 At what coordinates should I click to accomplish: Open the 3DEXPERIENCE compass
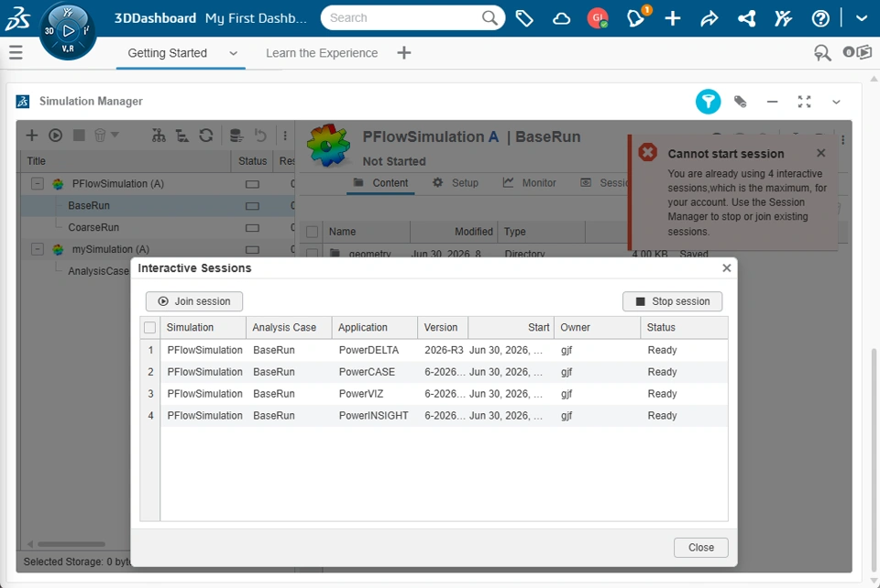coord(67,31)
